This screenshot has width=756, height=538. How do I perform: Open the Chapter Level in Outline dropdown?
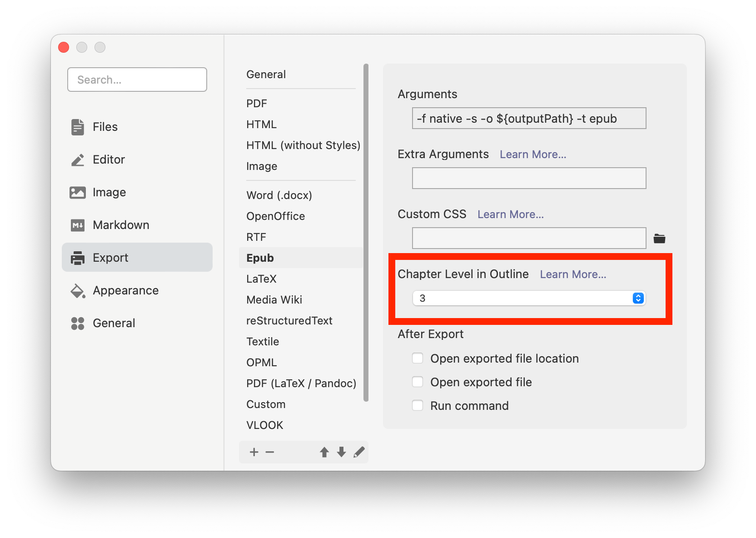[x=529, y=298]
